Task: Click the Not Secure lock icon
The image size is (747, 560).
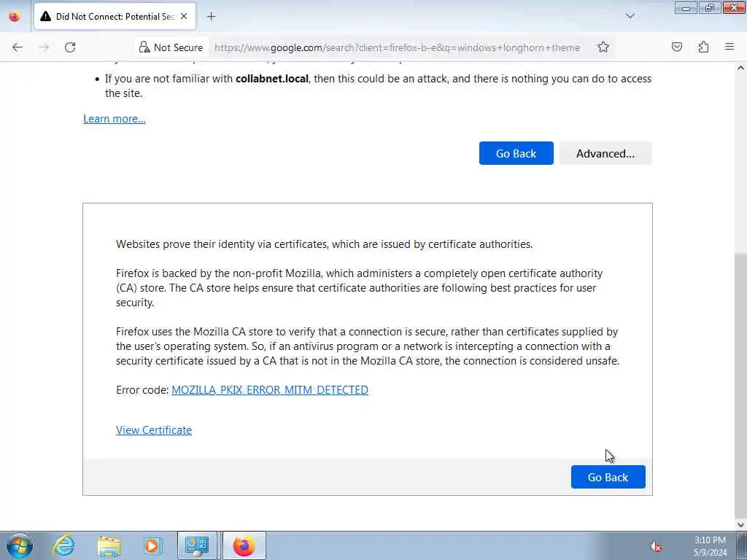Action: (144, 47)
